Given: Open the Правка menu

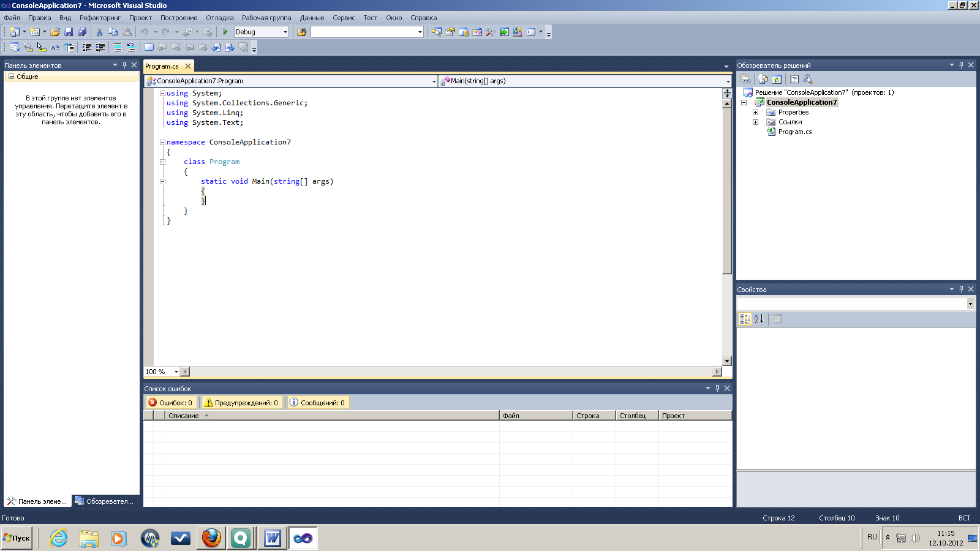Looking at the screenshot, I should click(x=39, y=18).
